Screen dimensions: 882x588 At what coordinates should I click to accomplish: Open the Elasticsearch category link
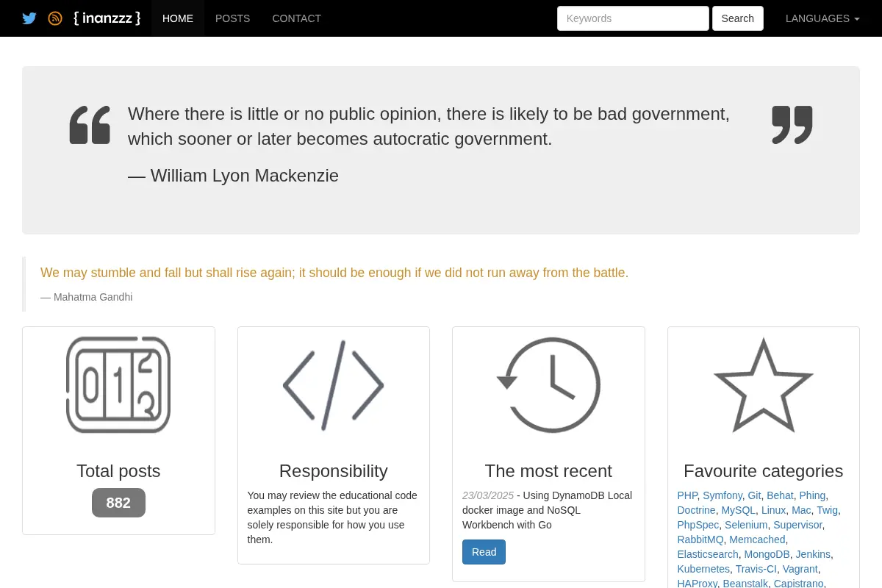[x=708, y=554]
